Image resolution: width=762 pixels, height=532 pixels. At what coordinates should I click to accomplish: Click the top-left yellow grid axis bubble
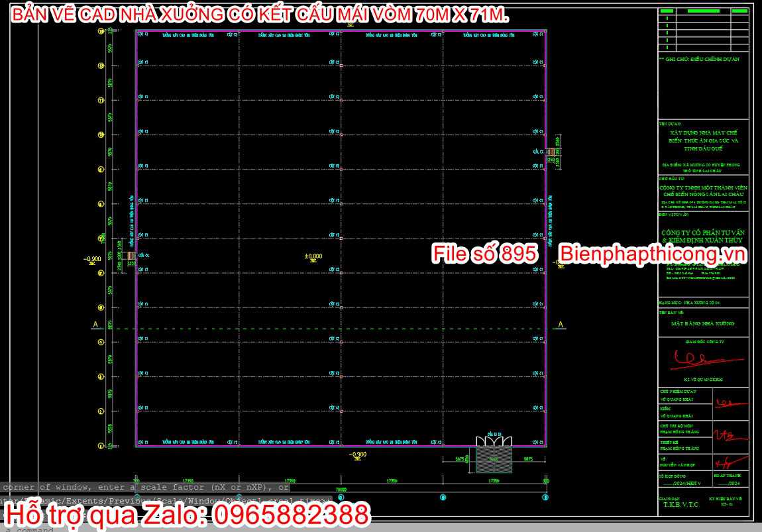(x=101, y=31)
